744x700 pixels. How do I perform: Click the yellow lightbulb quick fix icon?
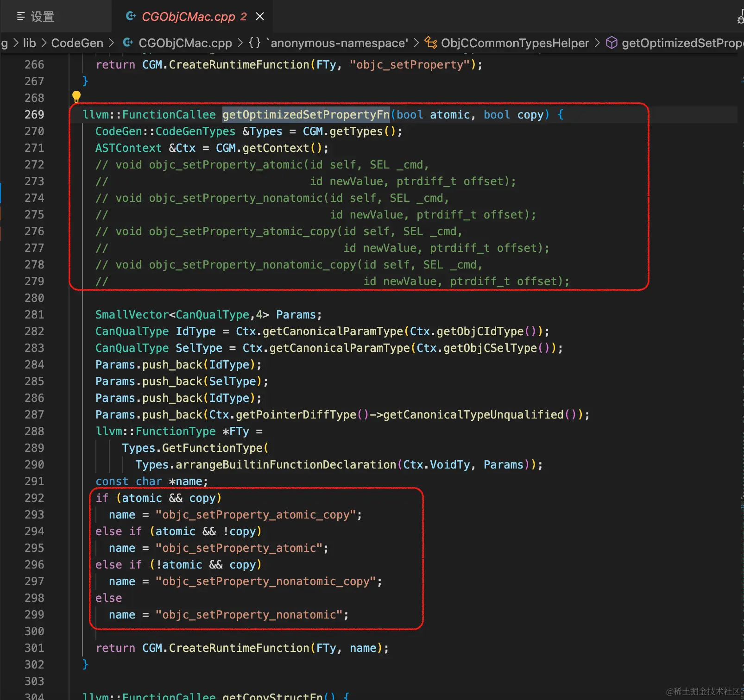tap(76, 96)
